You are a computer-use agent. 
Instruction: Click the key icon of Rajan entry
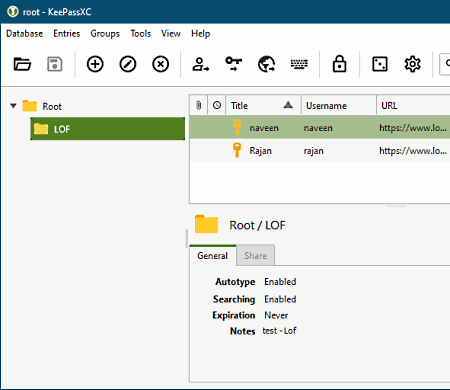tap(237, 150)
